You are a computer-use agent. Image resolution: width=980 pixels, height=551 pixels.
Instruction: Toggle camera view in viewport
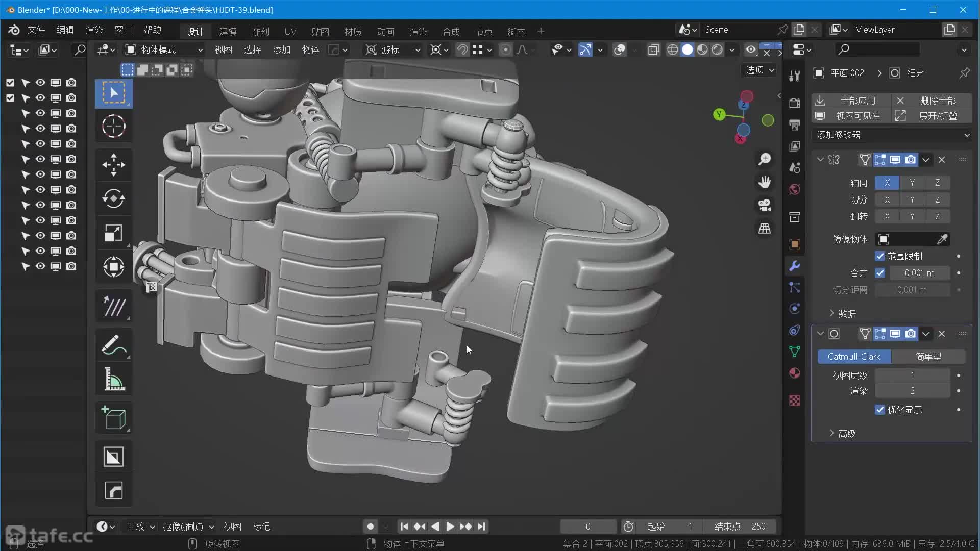tap(764, 206)
